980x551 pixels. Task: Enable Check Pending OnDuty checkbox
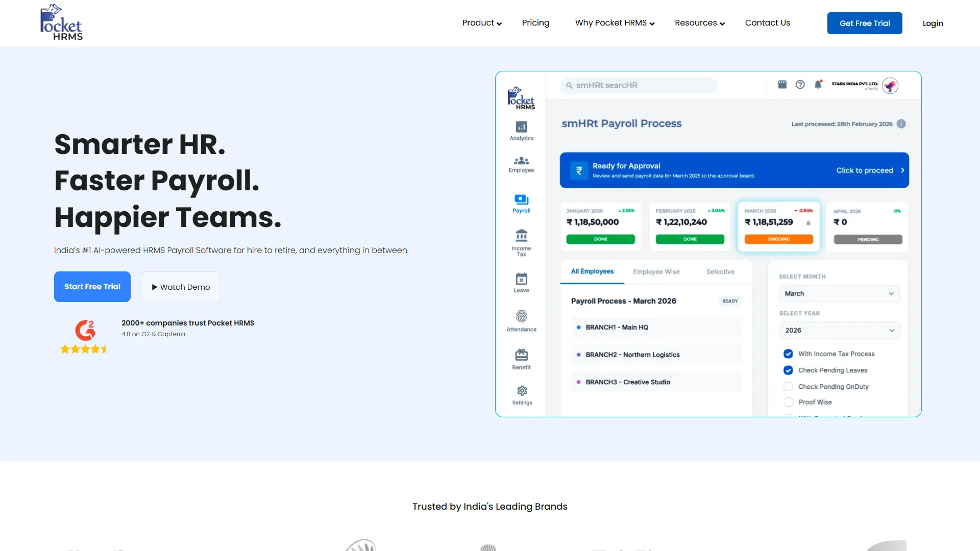coord(788,386)
